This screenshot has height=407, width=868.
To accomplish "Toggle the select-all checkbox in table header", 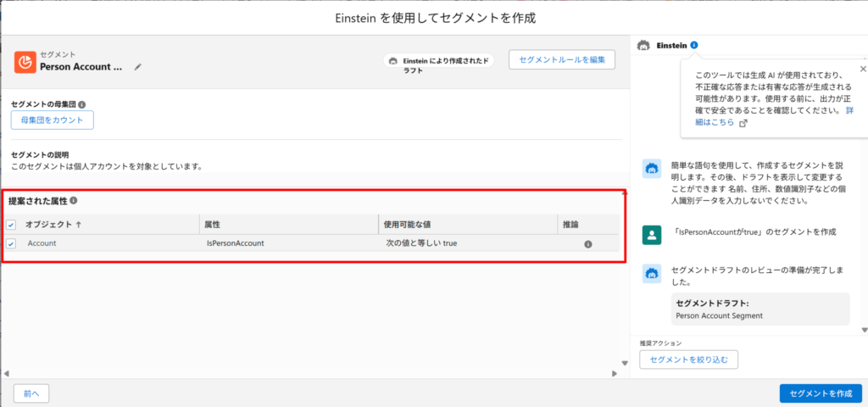I will point(11,225).
